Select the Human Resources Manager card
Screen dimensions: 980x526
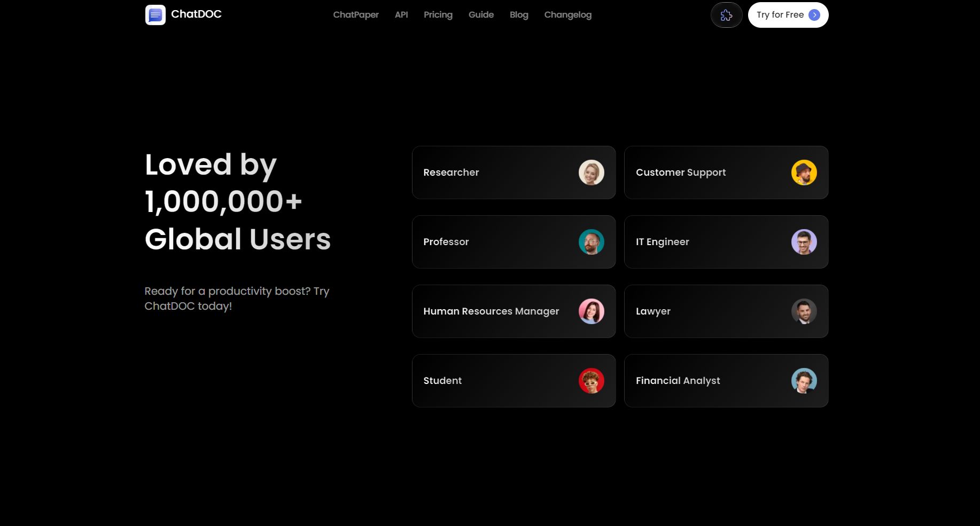(x=513, y=311)
